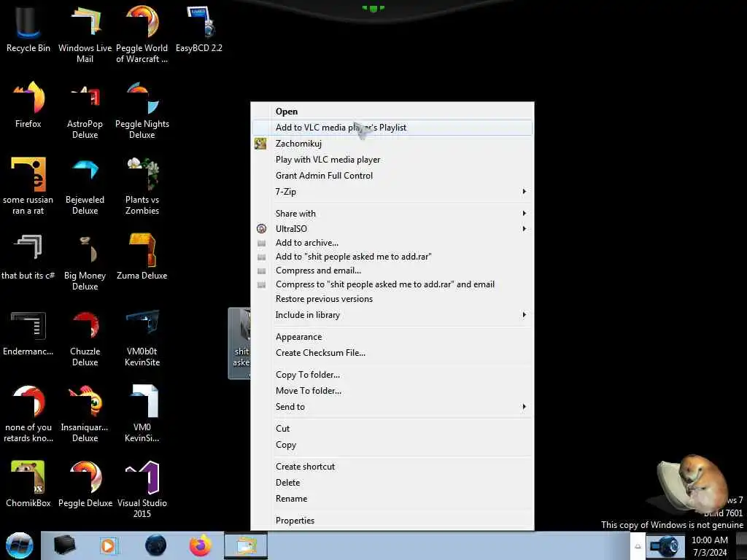Viewport: 747px width, 560px height.
Task: Select the Peggle Nights Deluxe desktop icon
Action: pyautogui.click(x=142, y=109)
